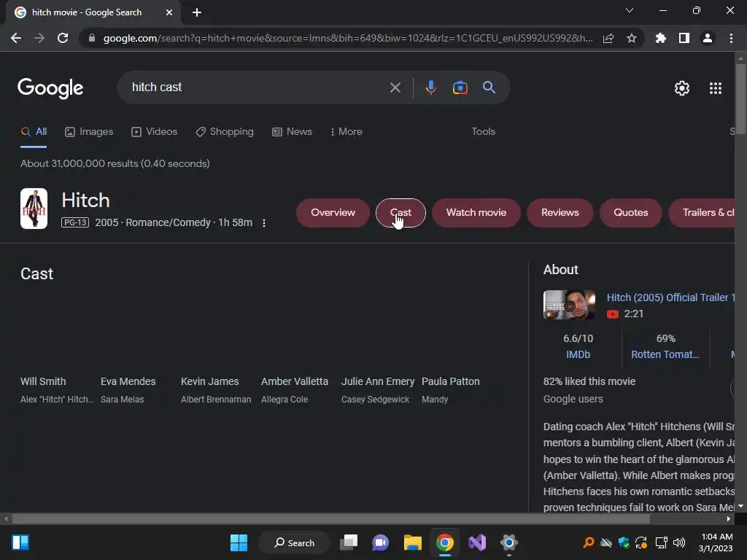This screenshot has width=747, height=560.
Task: Open Visual Studio from the taskbar
Action: point(477,542)
